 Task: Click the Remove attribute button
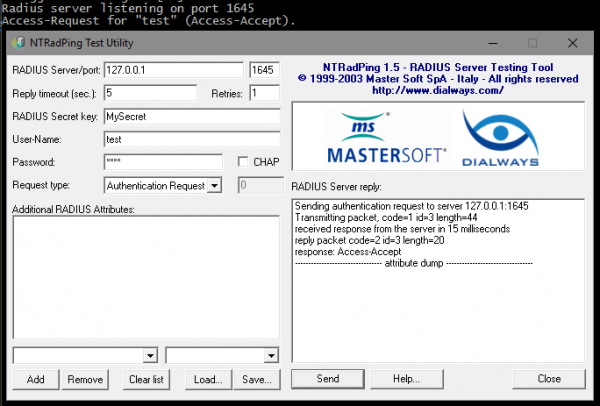click(85, 379)
